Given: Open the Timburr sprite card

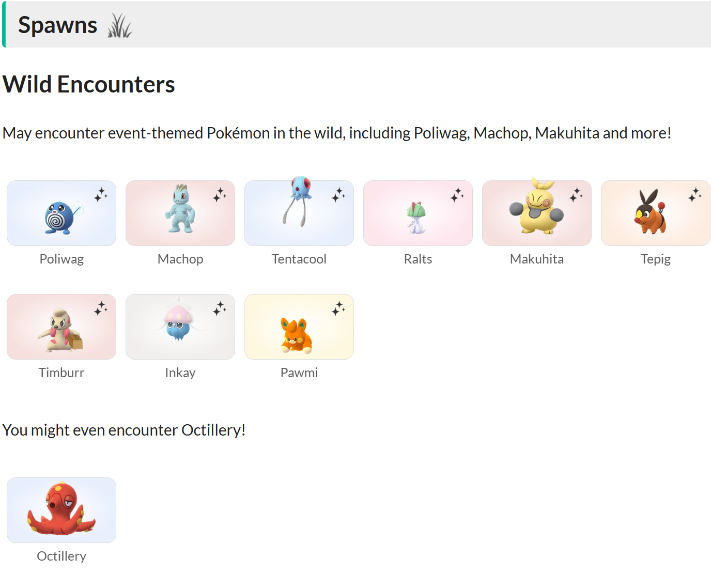Looking at the screenshot, I should pos(61,327).
